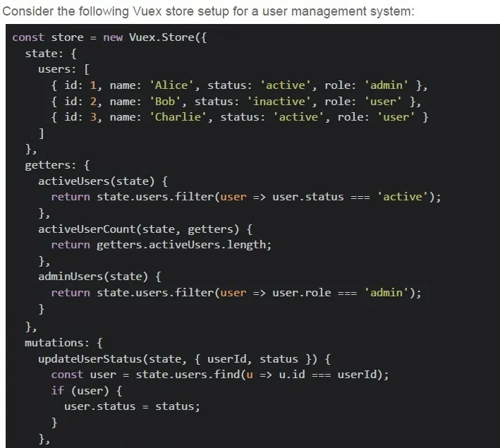Click the getters keyword
This screenshot has height=448, width=500.
click(50, 165)
